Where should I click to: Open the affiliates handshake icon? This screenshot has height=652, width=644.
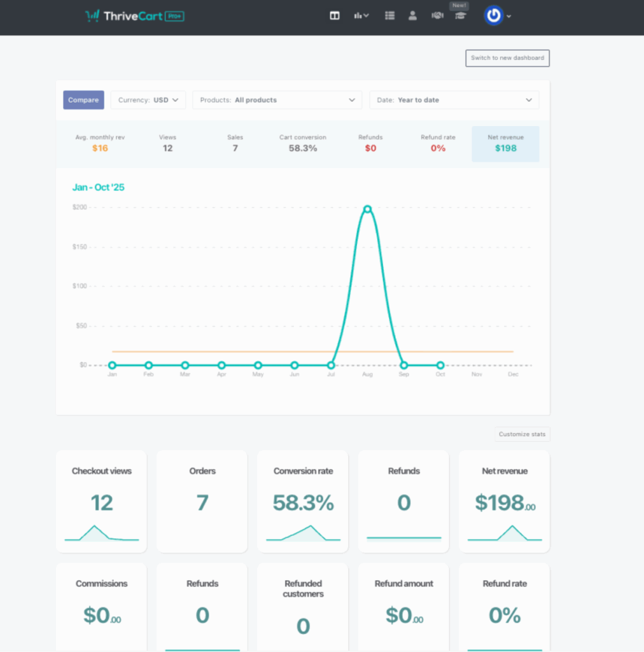coord(437,16)
